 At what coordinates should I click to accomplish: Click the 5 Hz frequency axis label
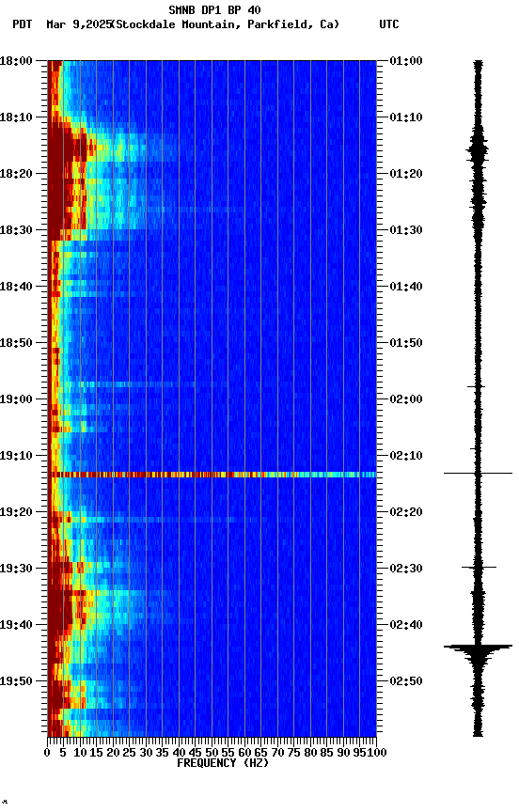(x=63, y=753)
